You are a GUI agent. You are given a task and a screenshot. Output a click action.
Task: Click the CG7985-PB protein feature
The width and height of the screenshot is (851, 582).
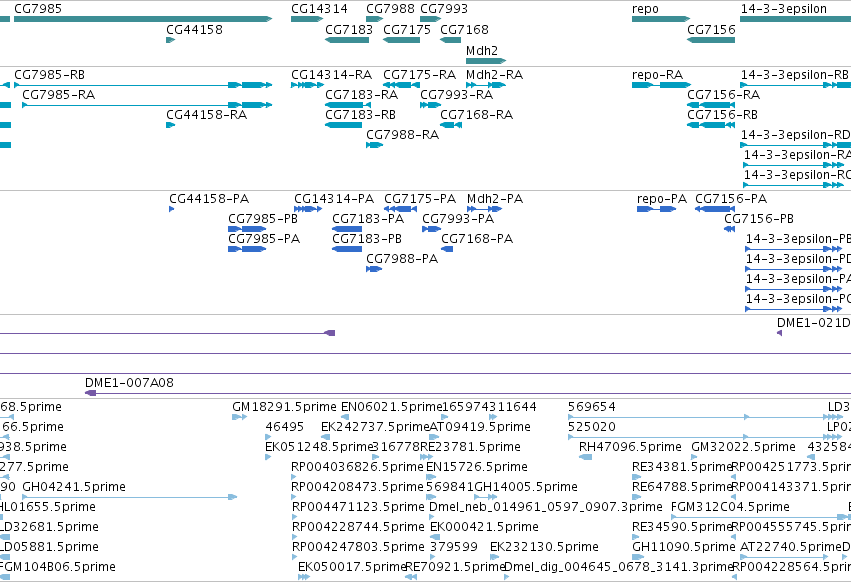247,229
